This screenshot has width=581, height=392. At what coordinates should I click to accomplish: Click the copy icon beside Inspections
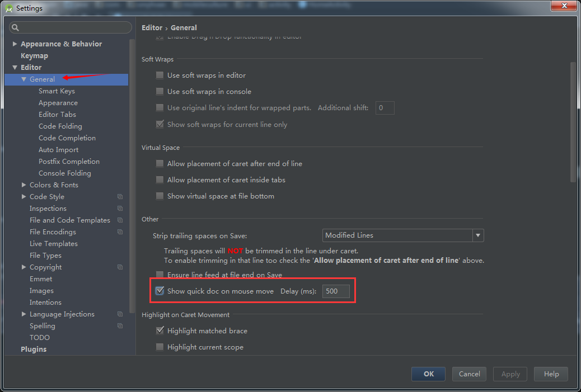point(120,209)
